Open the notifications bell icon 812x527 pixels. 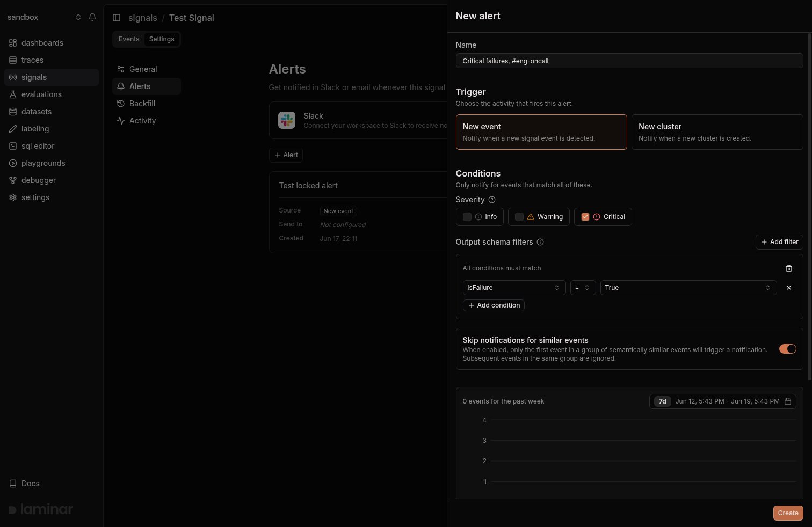[92, 17]
